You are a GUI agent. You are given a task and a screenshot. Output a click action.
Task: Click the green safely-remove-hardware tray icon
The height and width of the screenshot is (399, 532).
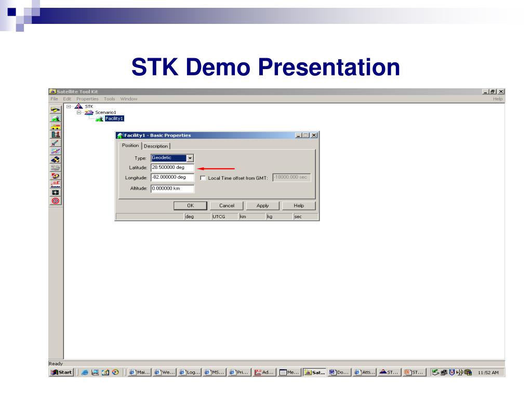click(435, 373)
